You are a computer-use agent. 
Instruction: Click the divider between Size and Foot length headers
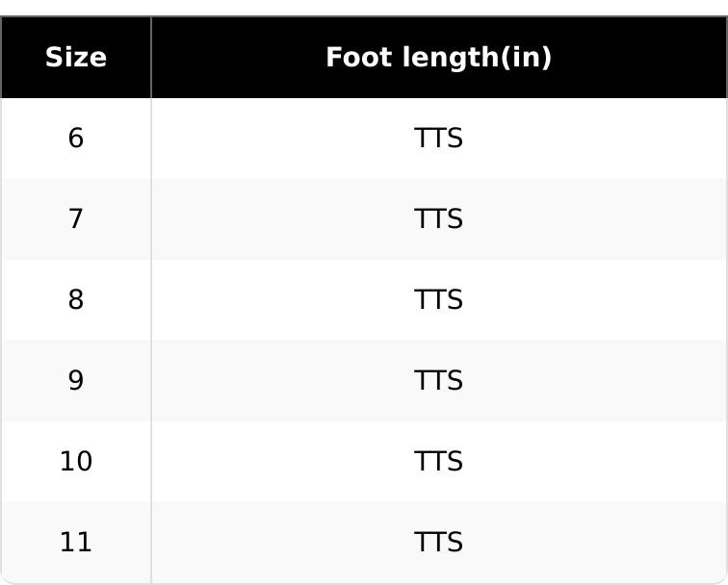coord(151,58)
